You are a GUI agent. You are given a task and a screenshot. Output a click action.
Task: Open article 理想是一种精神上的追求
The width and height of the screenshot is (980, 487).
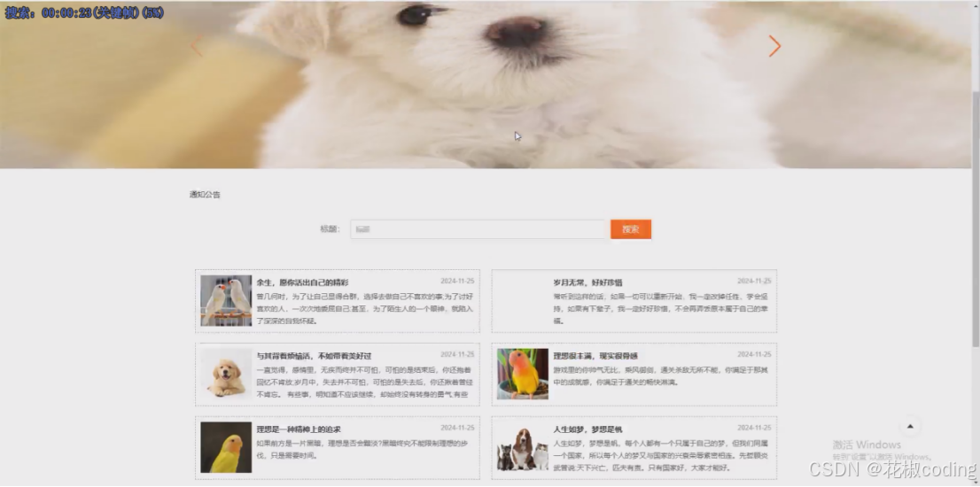click(299, 429)
